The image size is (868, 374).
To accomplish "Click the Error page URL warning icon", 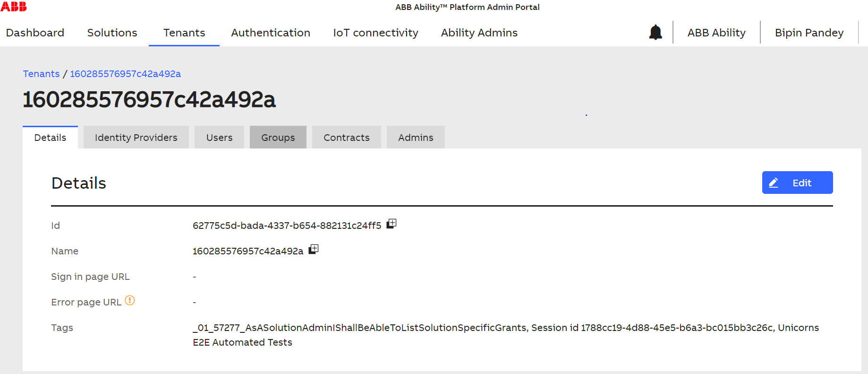I will (x=130, y=300).
